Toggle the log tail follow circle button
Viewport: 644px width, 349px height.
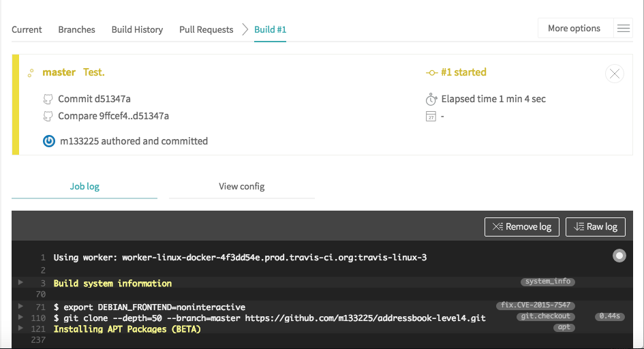pos(619,256)
